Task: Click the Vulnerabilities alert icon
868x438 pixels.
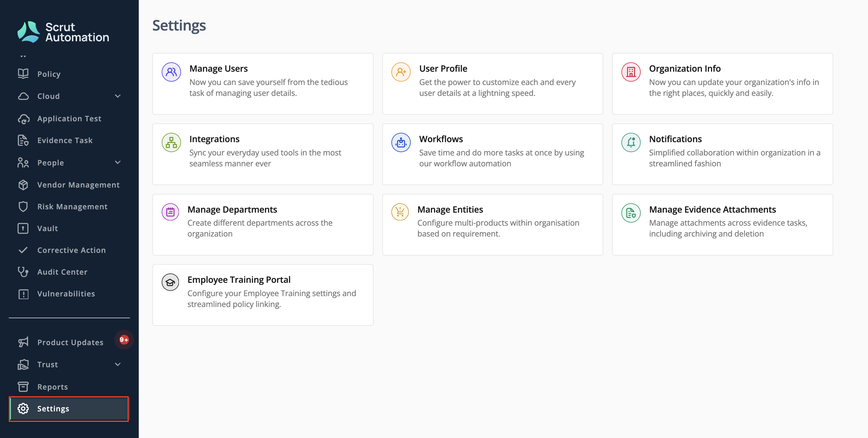Action: pos(23,294)
